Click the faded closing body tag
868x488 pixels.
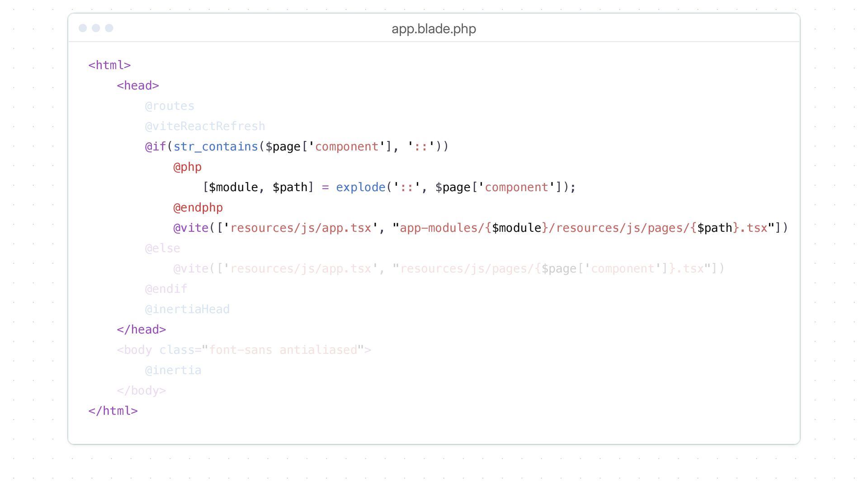click(x=141, y=391)
